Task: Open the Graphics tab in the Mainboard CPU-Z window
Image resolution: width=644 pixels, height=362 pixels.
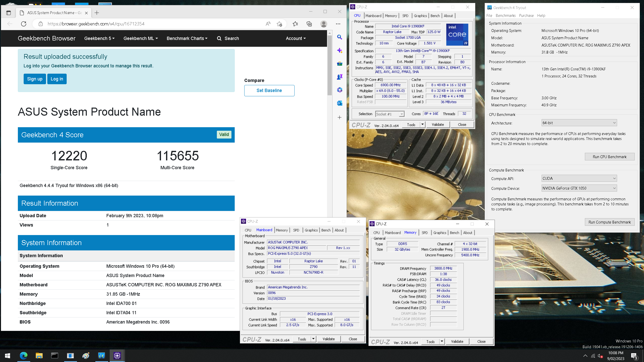Action: coord(311,230)
